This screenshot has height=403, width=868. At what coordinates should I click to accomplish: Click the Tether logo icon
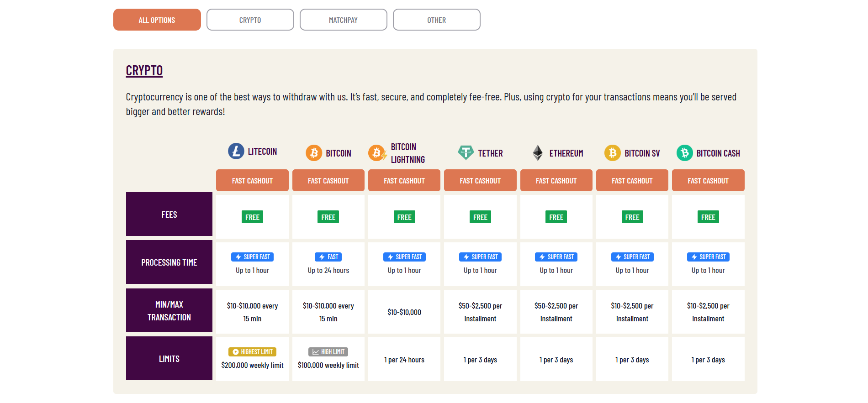click(x=466, y=153)
